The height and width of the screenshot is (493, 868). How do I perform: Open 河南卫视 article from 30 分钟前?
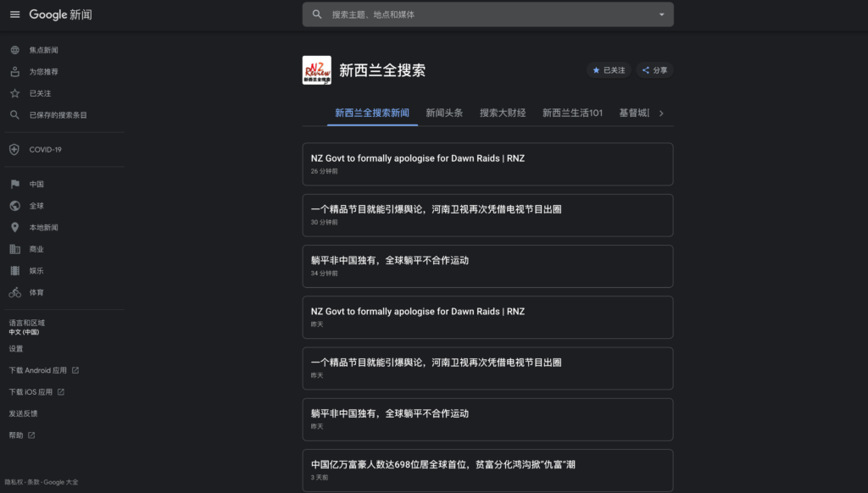pos(487,215)
